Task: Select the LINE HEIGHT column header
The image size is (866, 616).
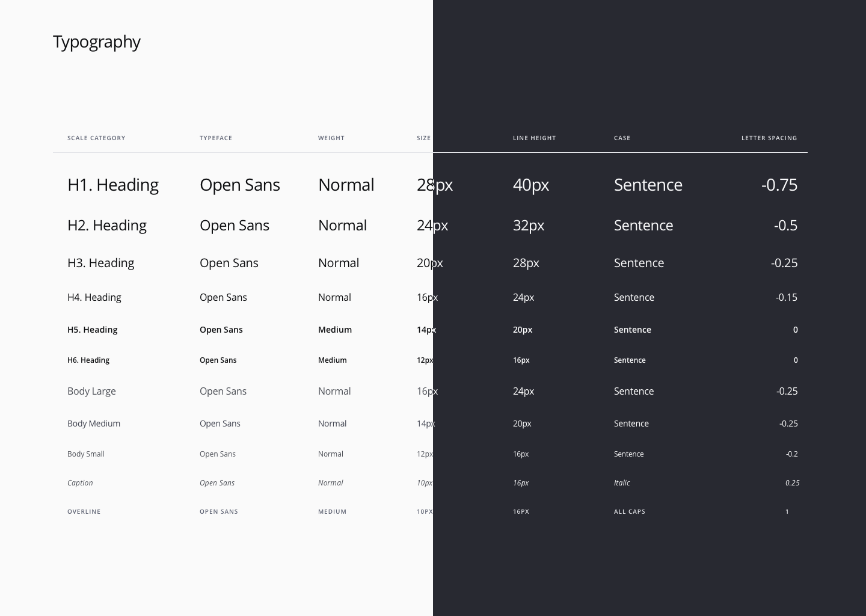Action: pyautogui.click(x=535, y=138)
